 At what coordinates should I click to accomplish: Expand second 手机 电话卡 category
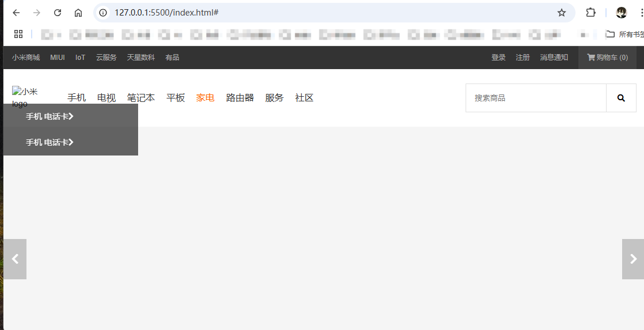(49, 142)
